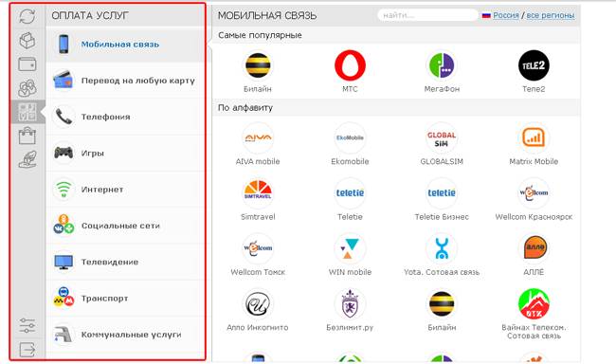616x364 pixels.
Task: Open the Мобильная связь category
Action: click(125, 44)
